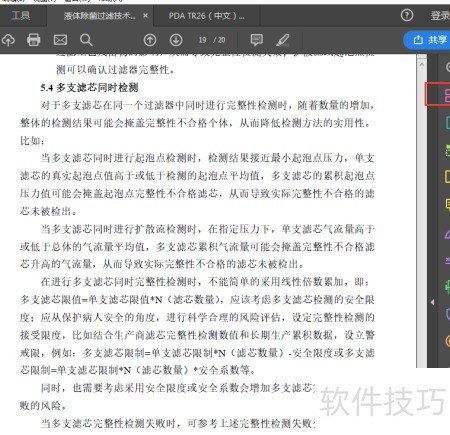
Task: Switch to PDA TR26（中文）tab
Action: (x=206, y=16)
